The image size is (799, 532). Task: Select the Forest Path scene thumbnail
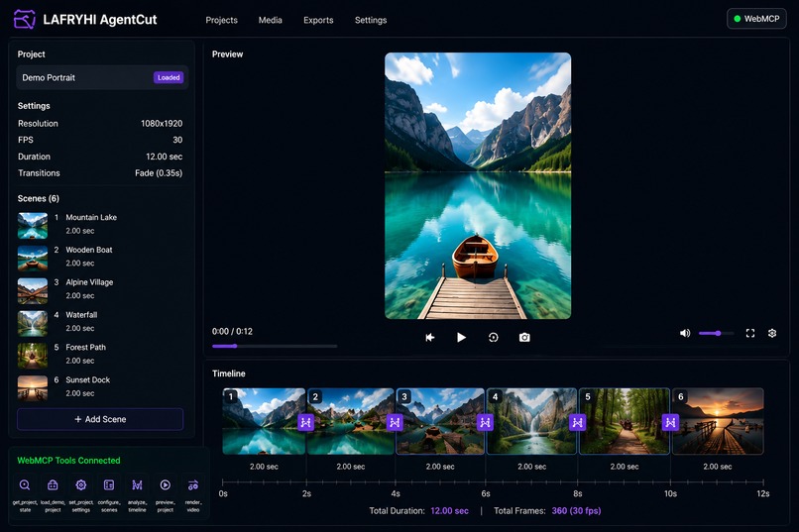(33, 356)
